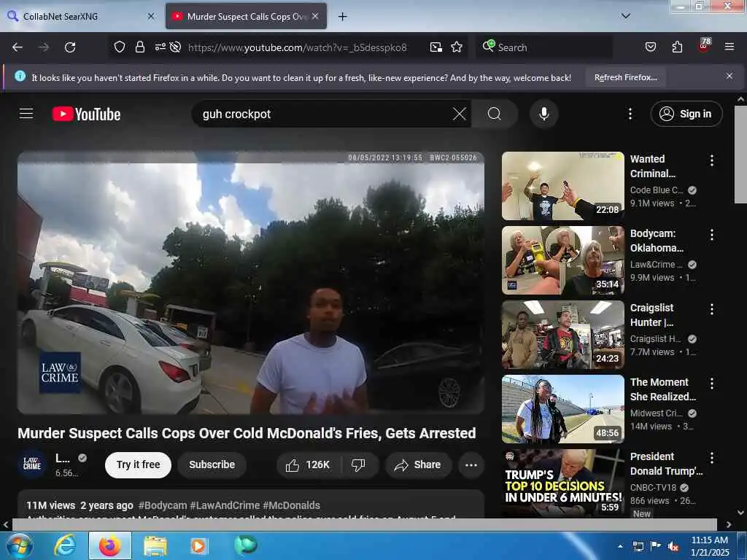Open options for The Moment She Realized video
Image resolution: width=747 pixels, height=560 pixels.
coord(712,384)
